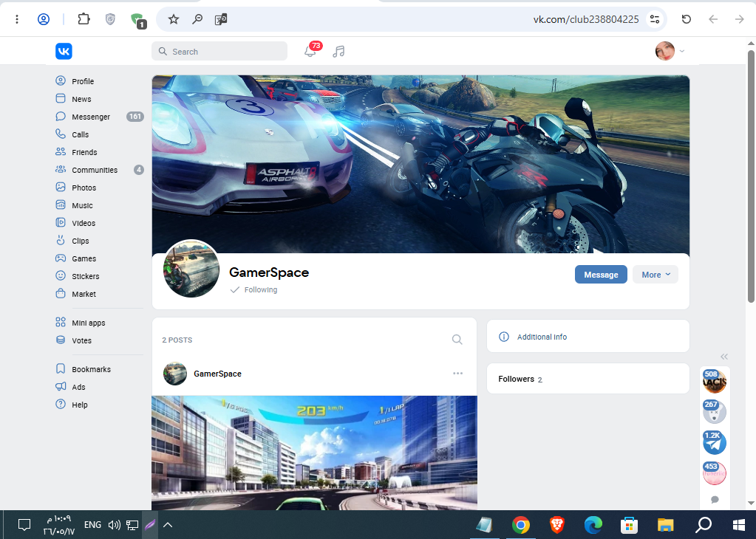Click the News sidebar icon
Image resolution: width=756 pixels, height=539 pixels.
point(61,99)
